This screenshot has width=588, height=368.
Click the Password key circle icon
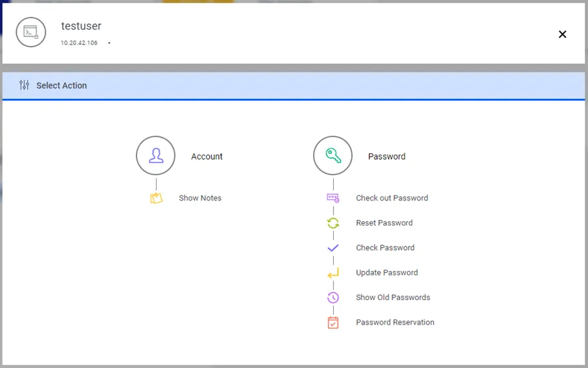pyautogui.click(x=332, y=155)
